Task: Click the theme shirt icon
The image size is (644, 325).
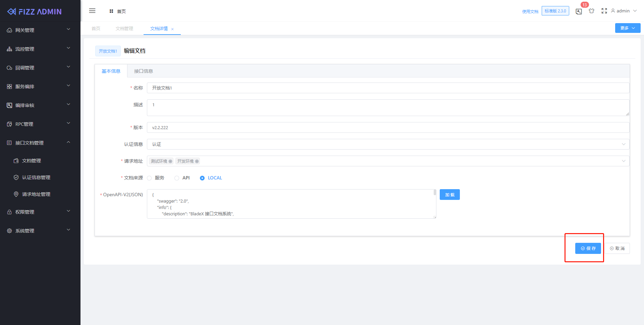Action: (591, 11)
